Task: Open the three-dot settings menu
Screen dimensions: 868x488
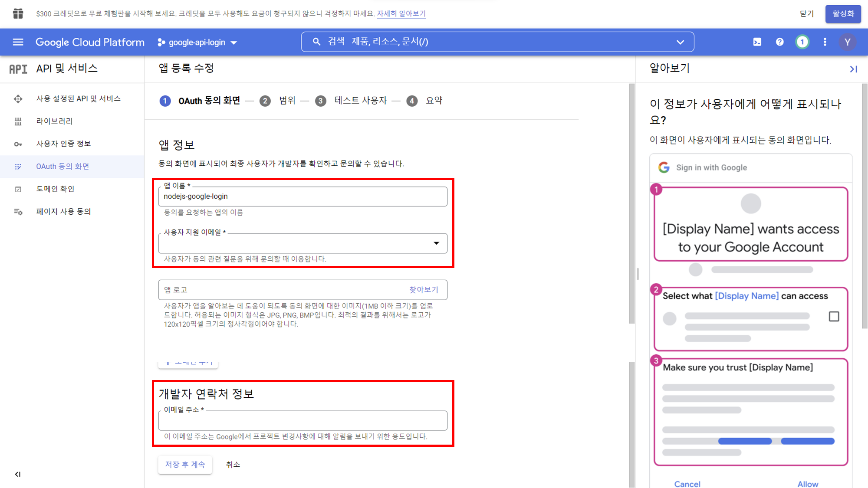Action: coord(825,42)
